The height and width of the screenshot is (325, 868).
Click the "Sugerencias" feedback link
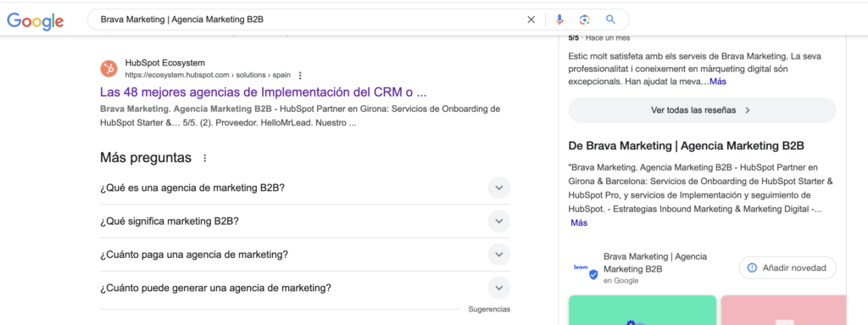[x=489, y=310]
